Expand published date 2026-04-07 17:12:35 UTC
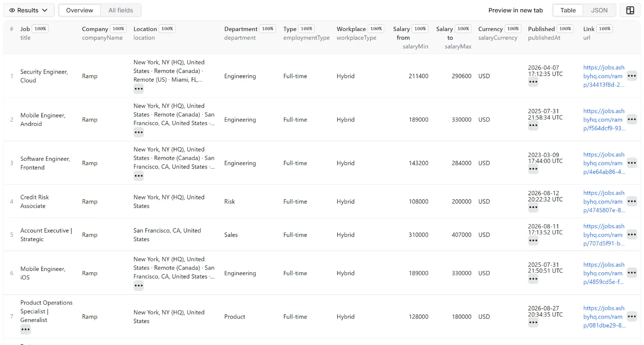Image resolution: width=644 pixels, height=345 pixels. click(533, 82)
